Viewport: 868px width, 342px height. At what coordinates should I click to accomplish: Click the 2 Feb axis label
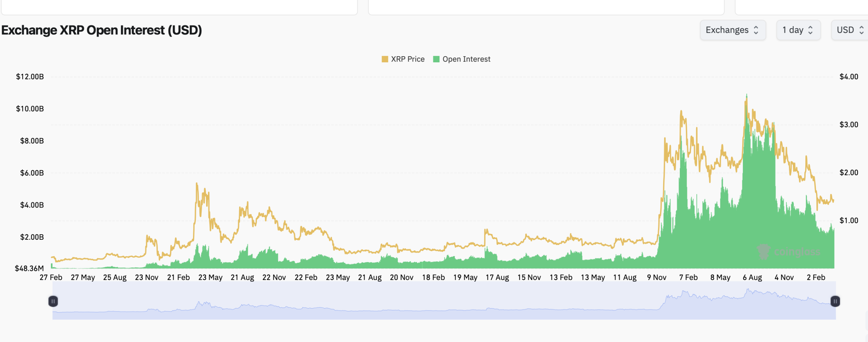click(x=817, y=277)
